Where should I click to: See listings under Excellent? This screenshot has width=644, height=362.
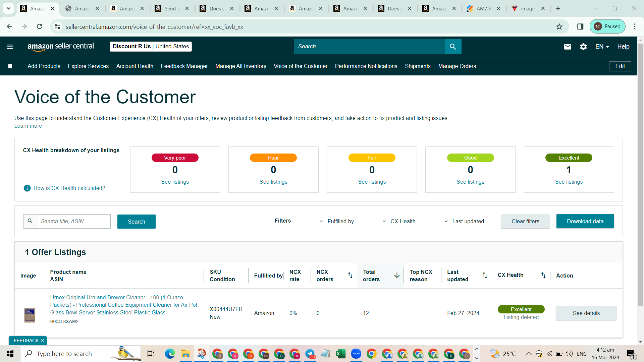pos(569,182)
